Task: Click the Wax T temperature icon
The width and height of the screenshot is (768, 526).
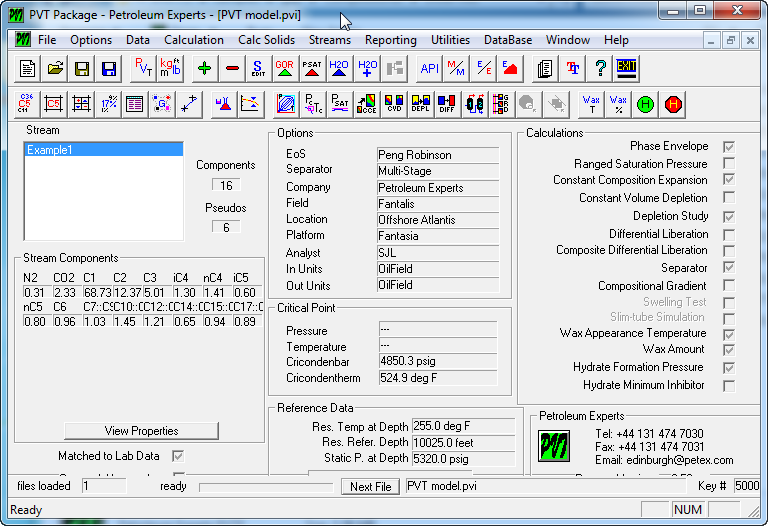Action: tap(591, 104)
